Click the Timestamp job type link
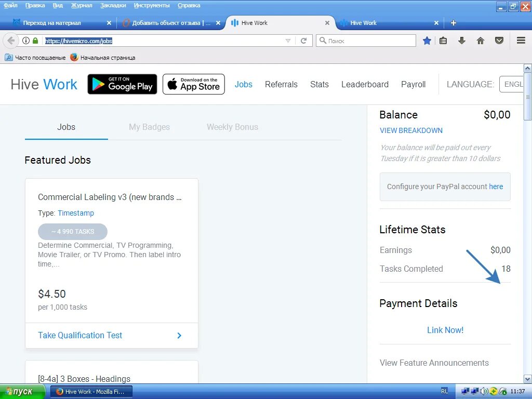Viewport: 532px width, 399px height. tap(76, 213)
